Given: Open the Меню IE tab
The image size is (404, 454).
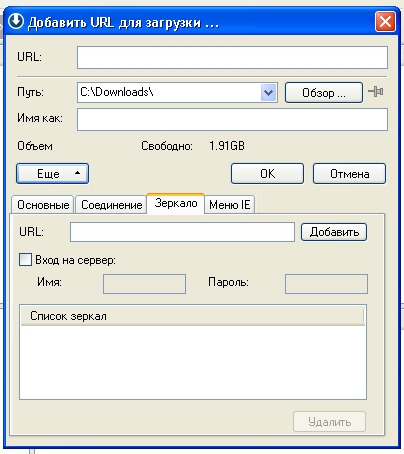Looking at the screenshot, I should click(230, 204).
